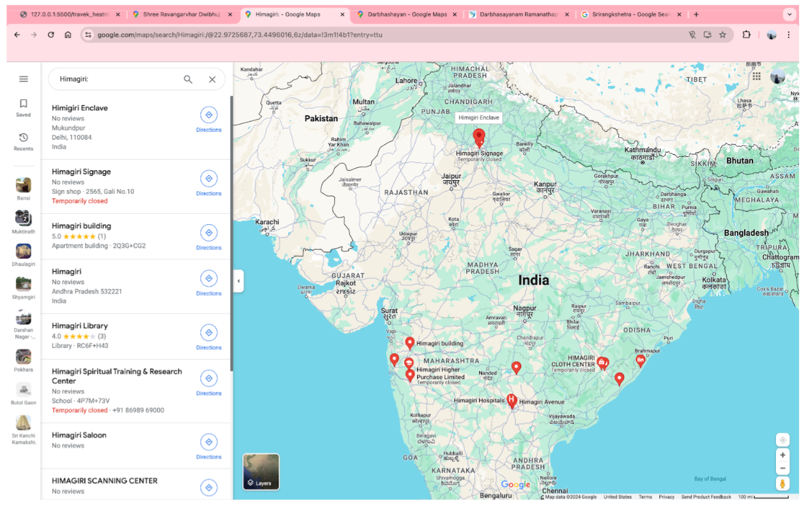
Task: Open recent place Darshan Nagar
Action: [23, 325]
